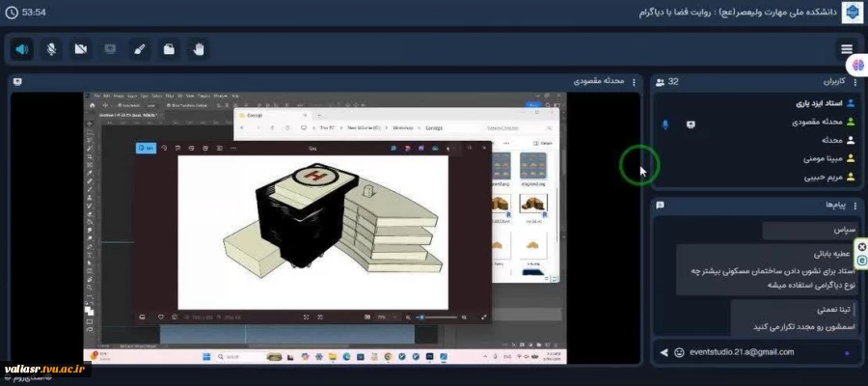Open the whiteboard brush tool
This screenshot has height=386, width=868.
pyautogui.click(x=140, y=50)
